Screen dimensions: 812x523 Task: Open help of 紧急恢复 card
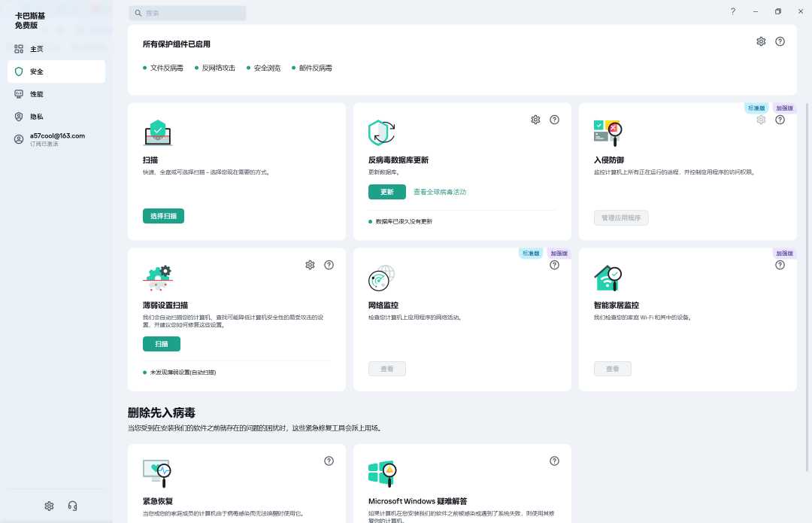coord(329,461)
